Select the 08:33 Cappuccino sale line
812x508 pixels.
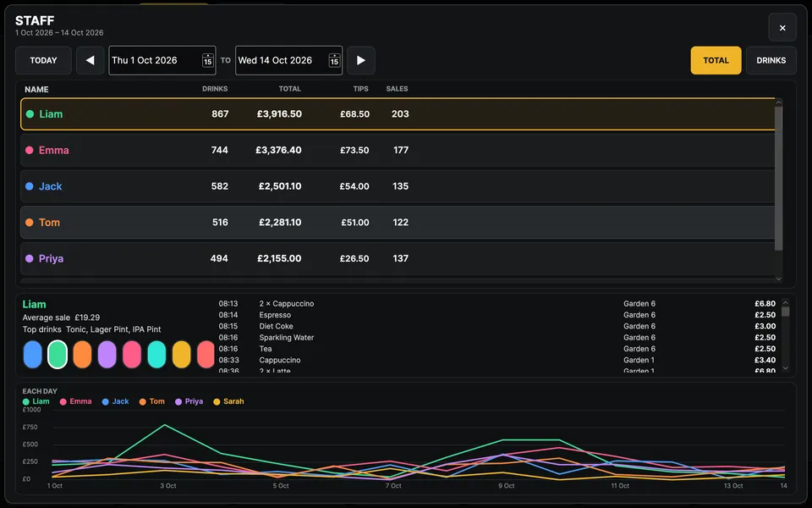click(497, 361)
